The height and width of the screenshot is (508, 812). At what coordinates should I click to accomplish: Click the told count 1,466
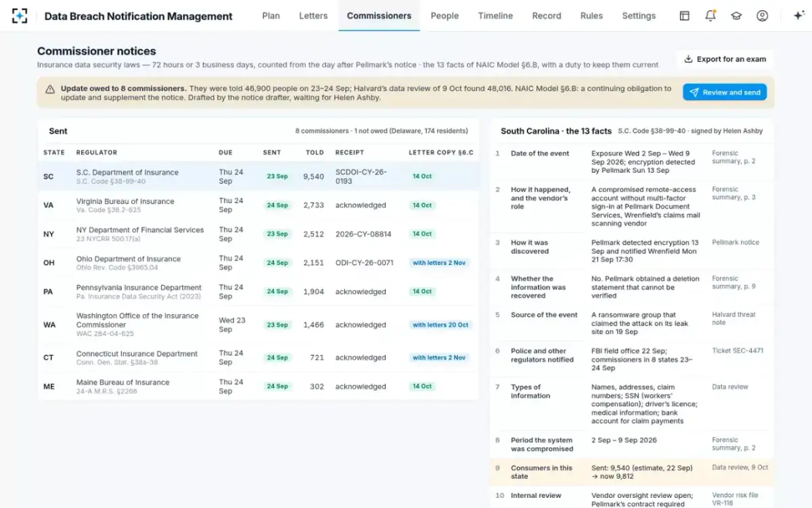point(314,325)
